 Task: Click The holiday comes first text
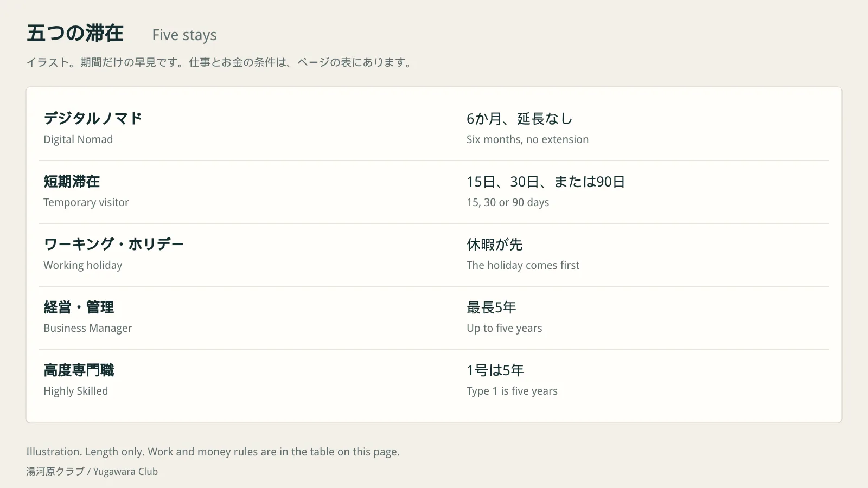[x=523, y=265]
